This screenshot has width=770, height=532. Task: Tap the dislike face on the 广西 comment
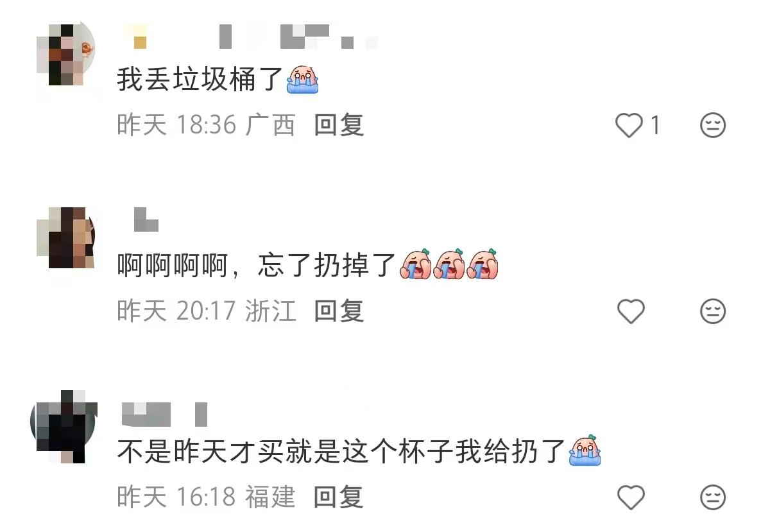click(712, 125)
